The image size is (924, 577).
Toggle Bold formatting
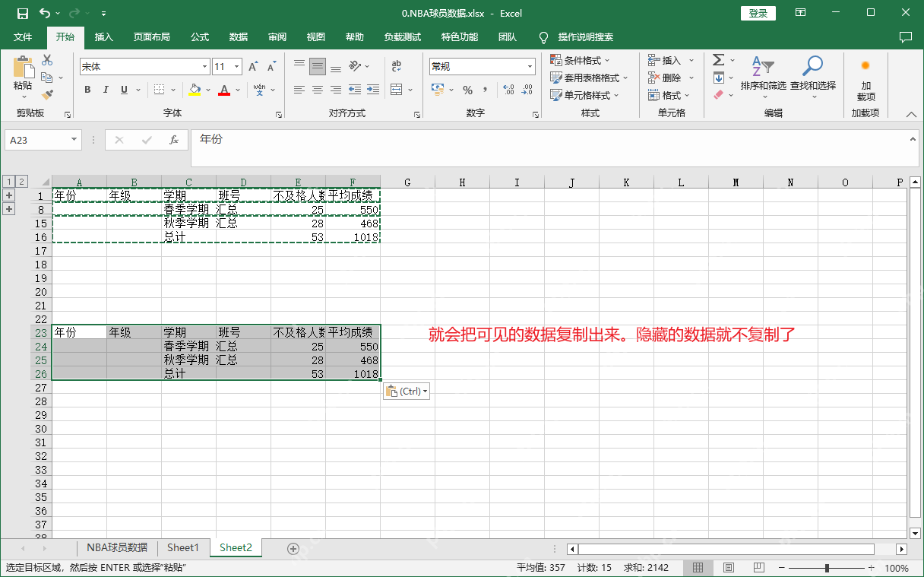pyautogui.click(x=87, y=90)
